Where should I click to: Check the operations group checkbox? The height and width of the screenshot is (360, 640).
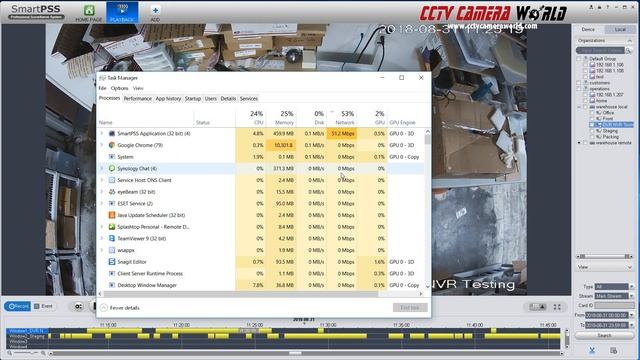point(578,89)
